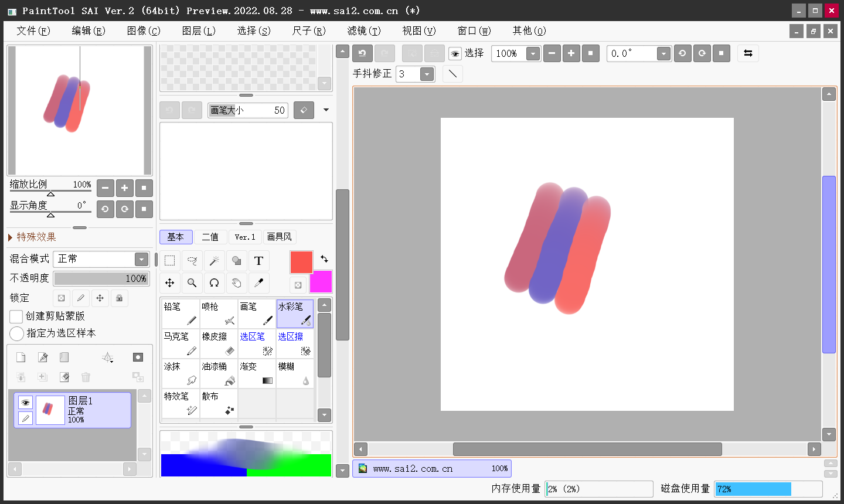Select the eyedropper color picker tool
The height and width of the screenshot is (504, 844).
(258, 283)
